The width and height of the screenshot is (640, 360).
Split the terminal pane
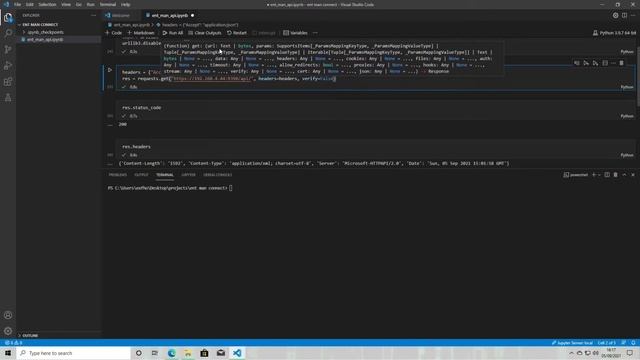pyautogui.click(x=607, y=175)
